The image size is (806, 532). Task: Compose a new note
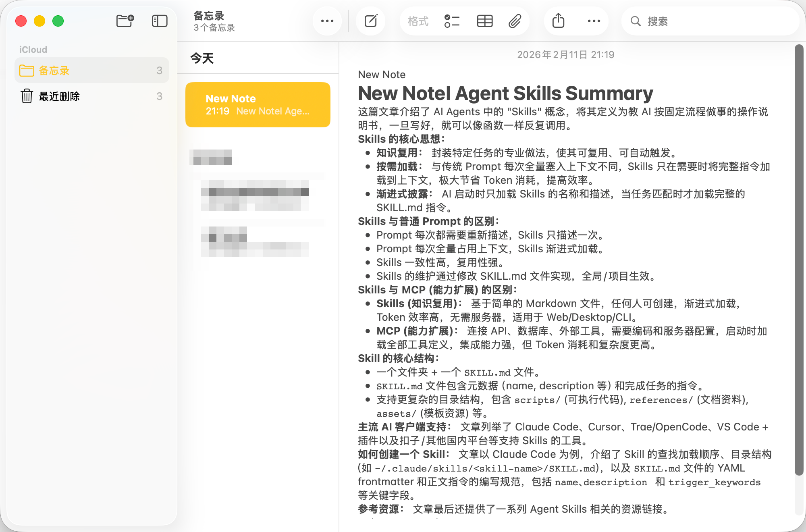click(x=371, y=21)
